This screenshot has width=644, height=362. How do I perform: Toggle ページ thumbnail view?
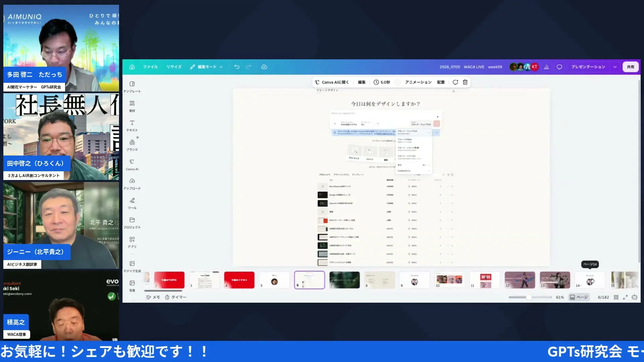tap(579, 297)
